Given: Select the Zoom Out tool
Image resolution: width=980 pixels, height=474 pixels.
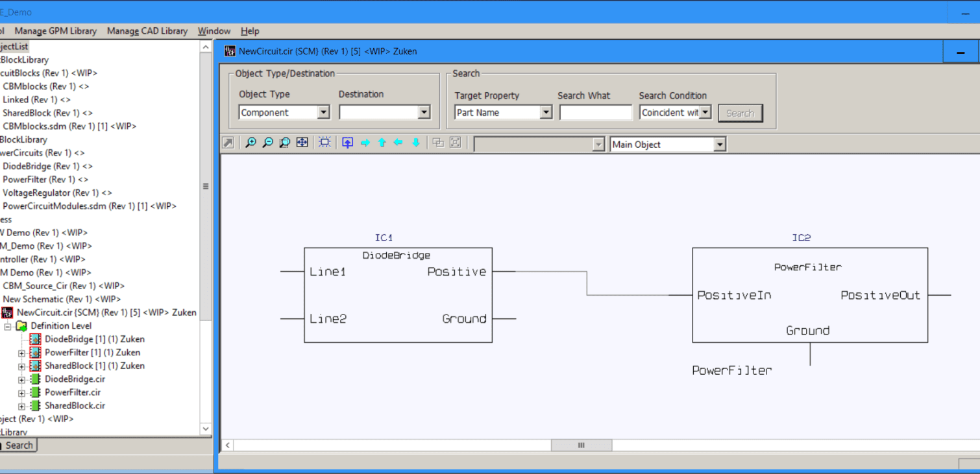Looking at the screenshot, I should click(x=267, y=142).
